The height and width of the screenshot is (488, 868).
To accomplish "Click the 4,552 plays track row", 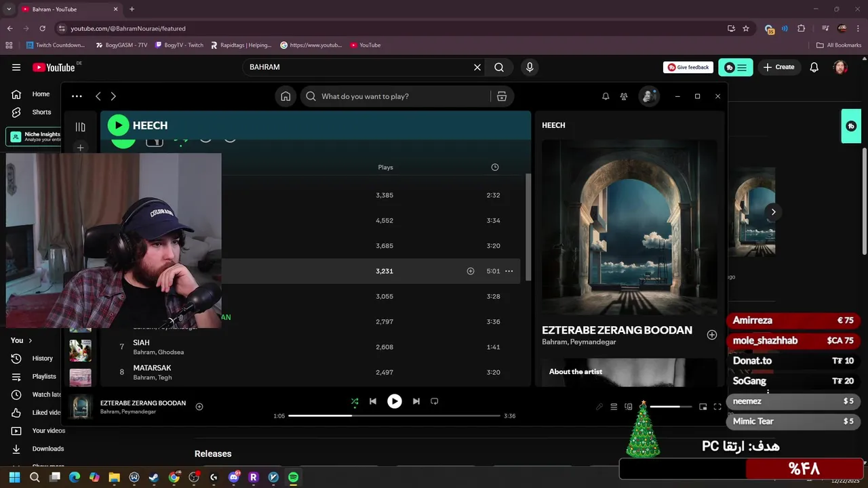I will [x=370, y=220].
